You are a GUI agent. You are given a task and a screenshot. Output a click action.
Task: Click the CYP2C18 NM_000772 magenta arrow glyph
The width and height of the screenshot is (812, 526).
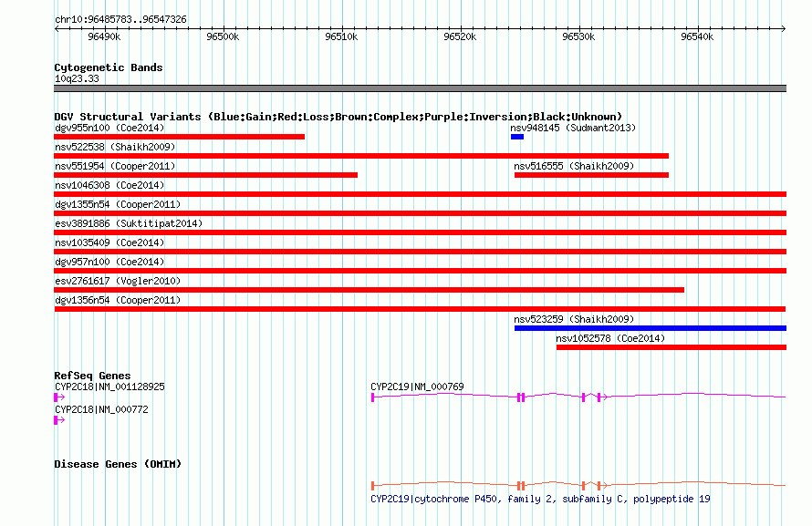tap(59, 420)
